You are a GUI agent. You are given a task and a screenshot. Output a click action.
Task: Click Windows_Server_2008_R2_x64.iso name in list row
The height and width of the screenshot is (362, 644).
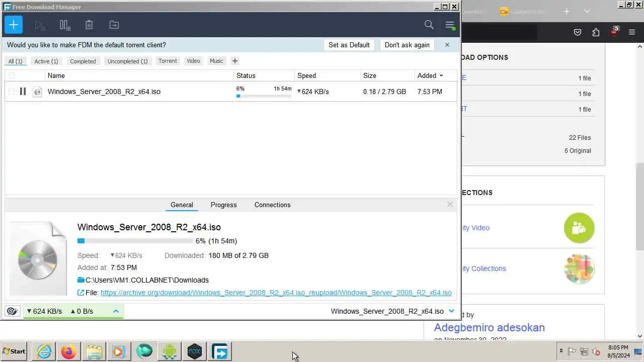click(x=104, y=92)
